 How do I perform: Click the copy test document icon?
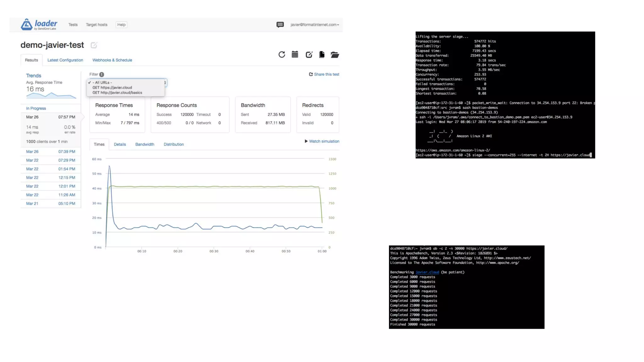[x=321, y=55]
